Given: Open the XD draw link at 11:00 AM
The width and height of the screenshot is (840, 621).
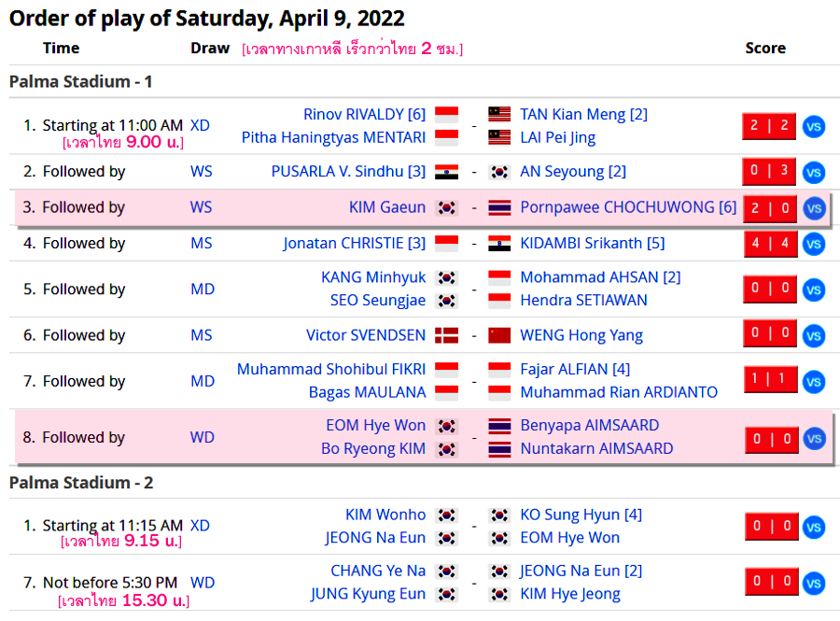Looking at the screenshot, I should (x=200, y=125).
